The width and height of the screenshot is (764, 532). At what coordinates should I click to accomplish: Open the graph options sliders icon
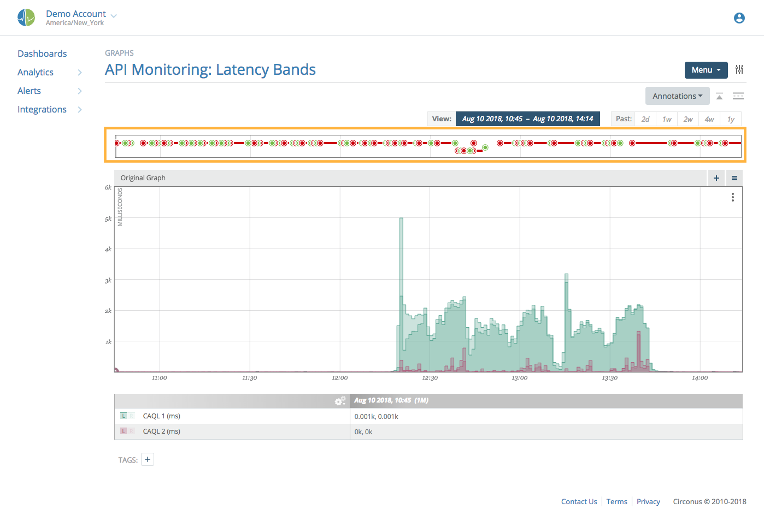[739, 69]
